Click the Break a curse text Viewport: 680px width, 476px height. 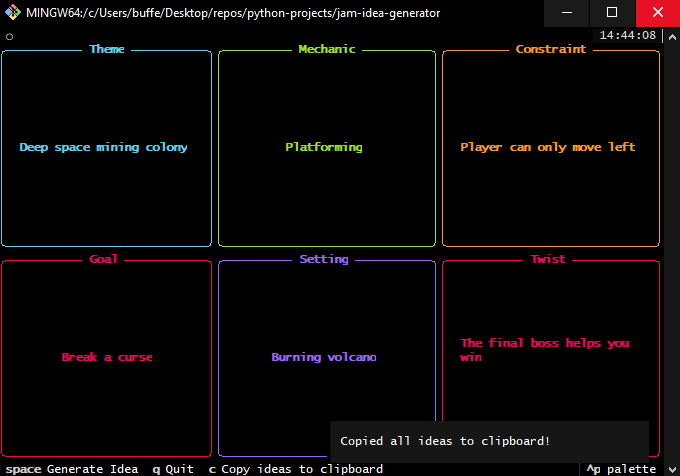tap(107, 357)
